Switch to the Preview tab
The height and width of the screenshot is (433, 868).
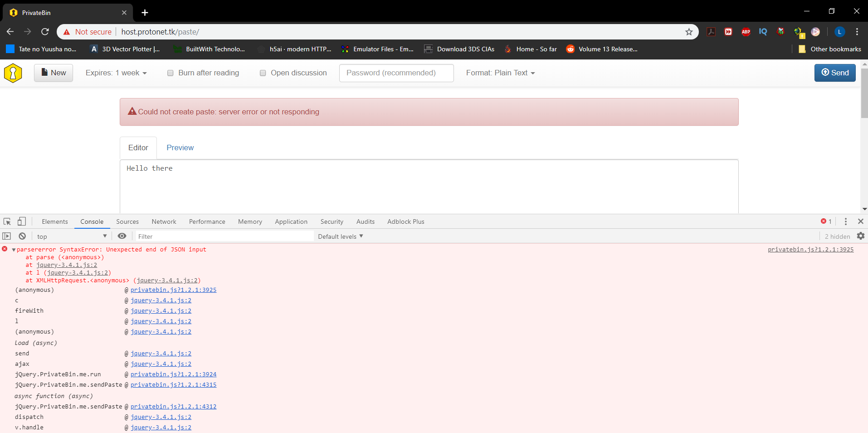tap(180, 148)
